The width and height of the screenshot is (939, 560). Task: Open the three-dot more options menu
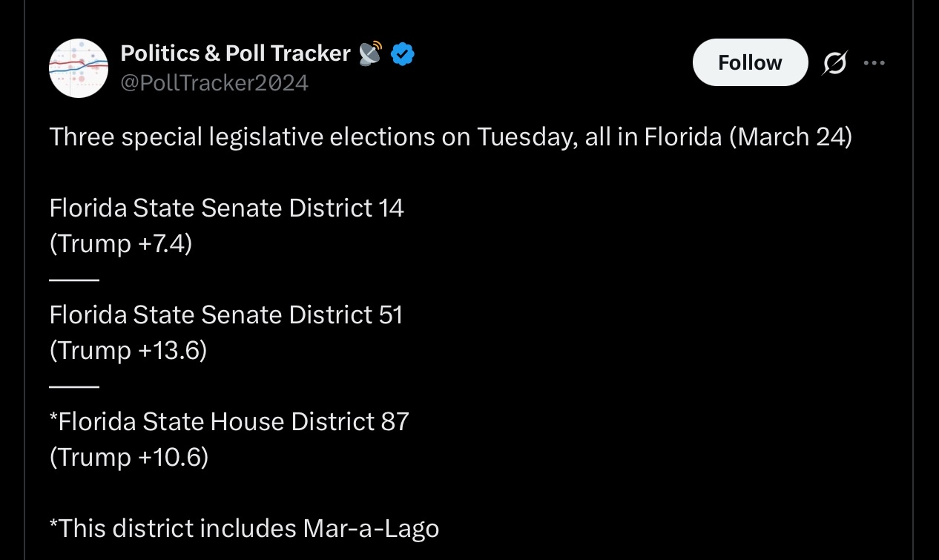tap(874, 63)
